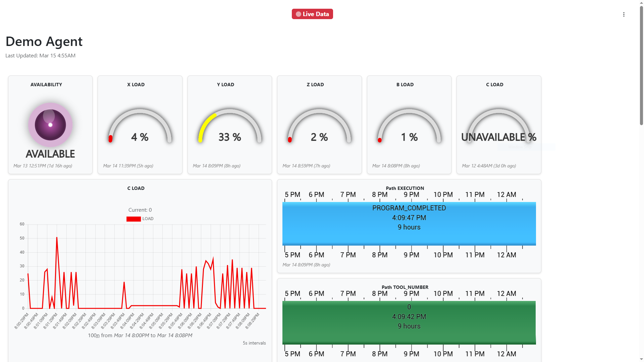Viewport: 644px width, 362px height.
Task: Click the purple Availability status sphere
Action: [x=50, y=125]
